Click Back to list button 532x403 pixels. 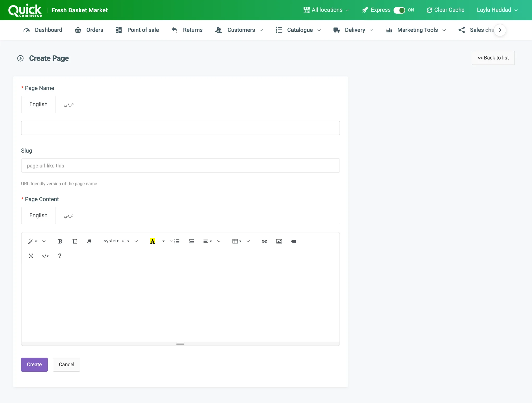click(x=493, y=58)
